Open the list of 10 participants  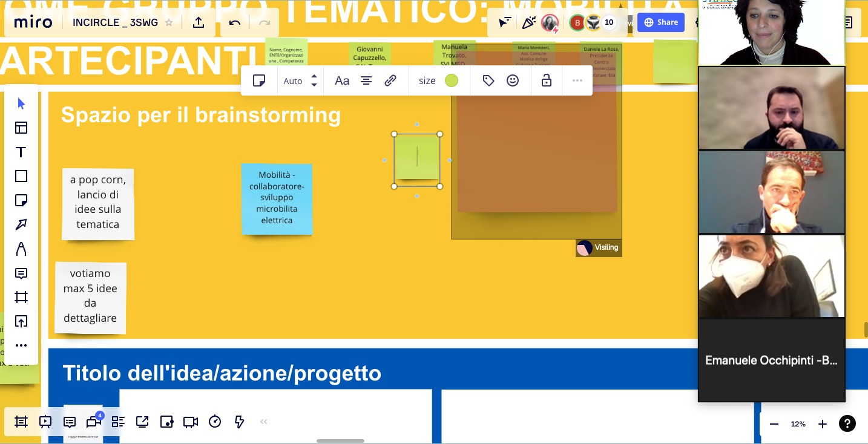pyautogui.click(x=609, y=23)
